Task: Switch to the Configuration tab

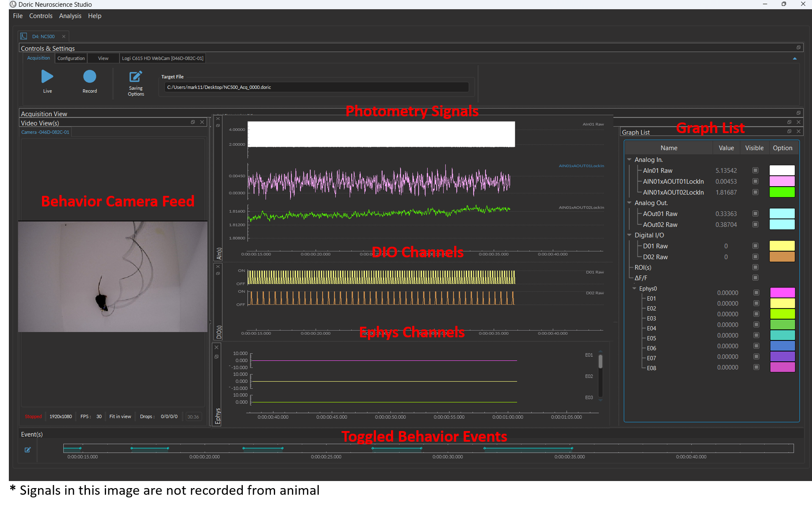Action: tap(71, 58)
